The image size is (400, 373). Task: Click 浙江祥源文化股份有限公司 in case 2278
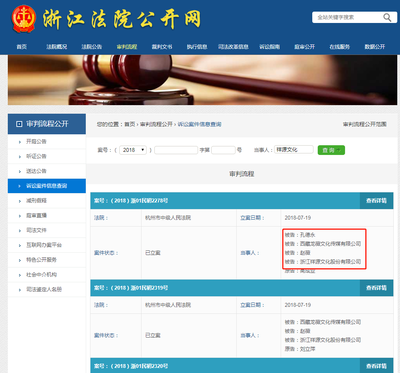[330, 262]
